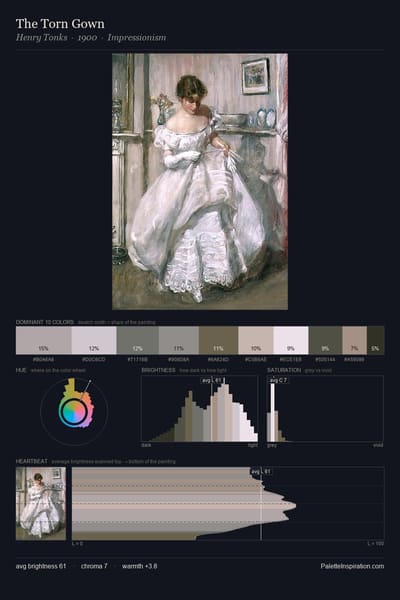400x600 pixels.
Task: Click the title "The Torn Gown"
Action: coord(60,24)
